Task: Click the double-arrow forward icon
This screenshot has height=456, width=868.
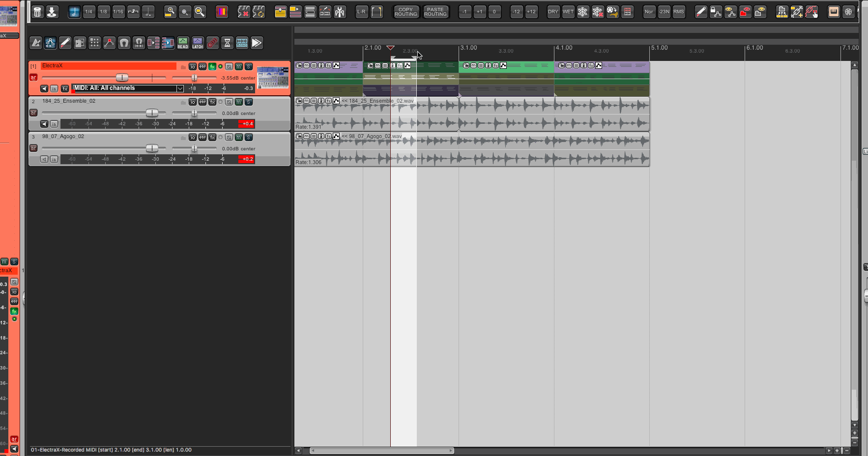Action: pyautogui.click(x=257, y=43)
